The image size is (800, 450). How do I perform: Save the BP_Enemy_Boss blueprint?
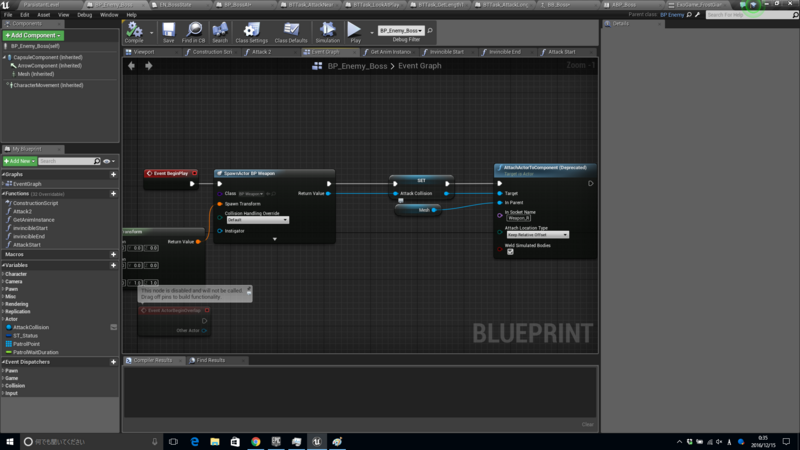[168, 32]
